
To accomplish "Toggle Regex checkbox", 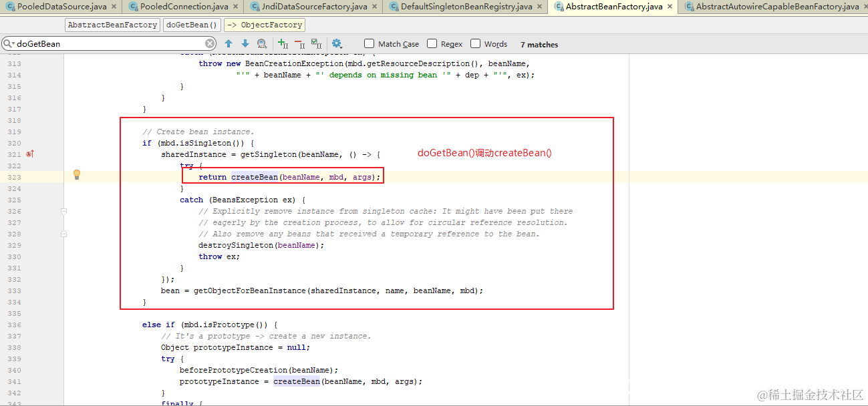I will 432,44.
